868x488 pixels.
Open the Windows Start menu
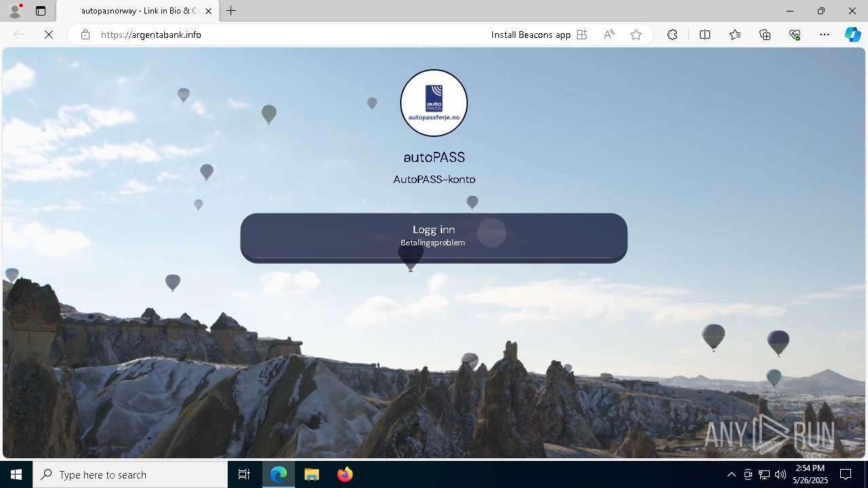pyautogui.click(x=16, y=474)
